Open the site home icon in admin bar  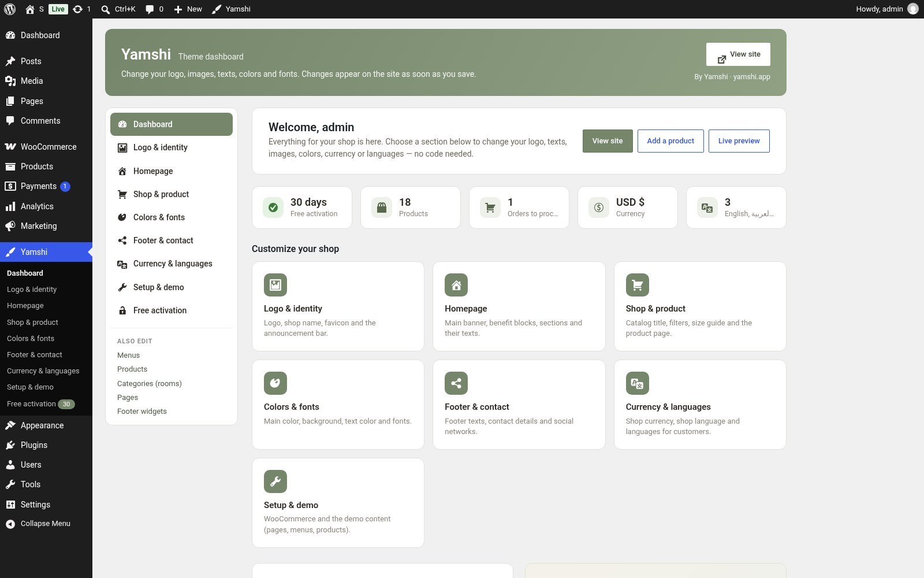30,9
